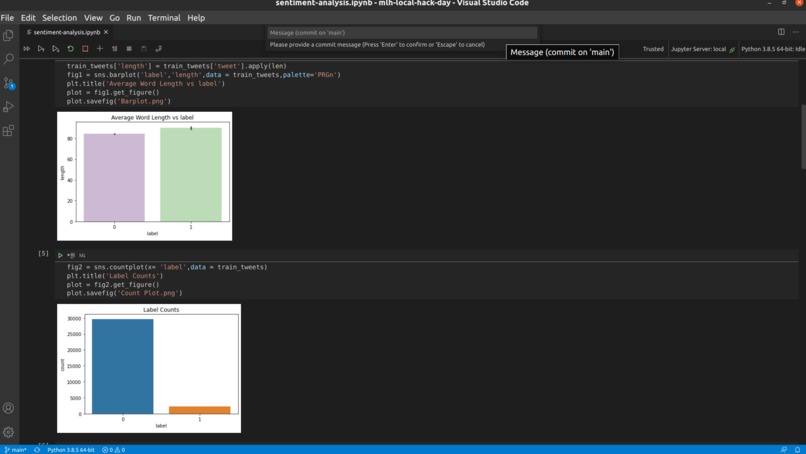Add a new cell with plus icon
Viewport: 806px width, 454px height.
click(100, 49)
